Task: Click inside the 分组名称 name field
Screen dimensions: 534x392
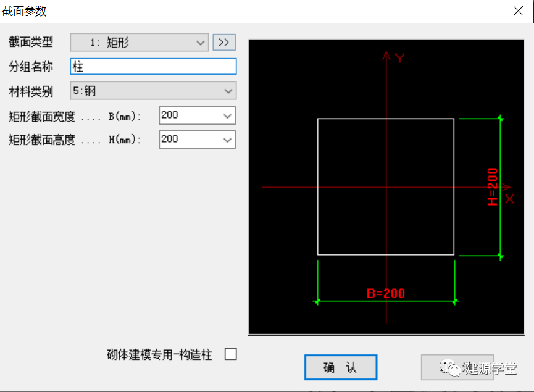Action: [x=153, y=67]
